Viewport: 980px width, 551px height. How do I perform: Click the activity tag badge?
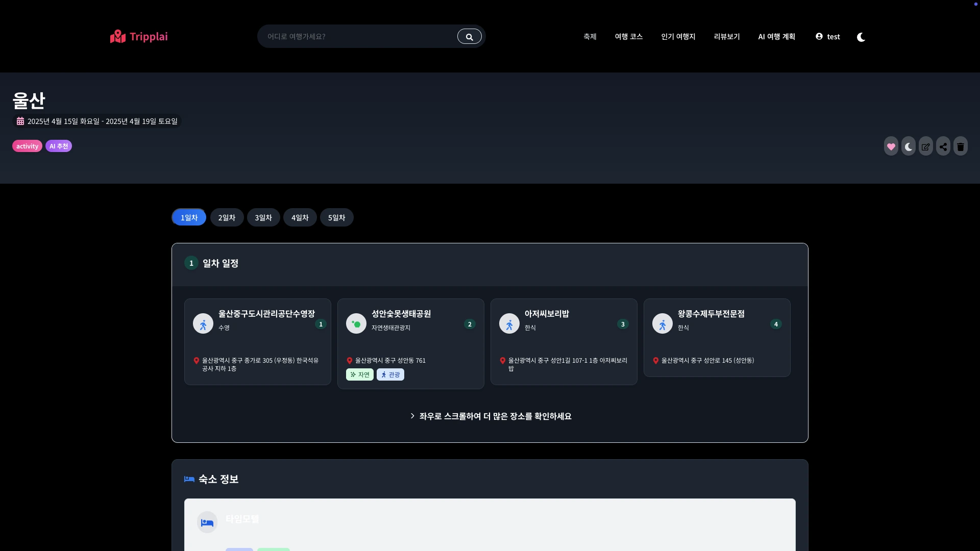coord(27,146)
